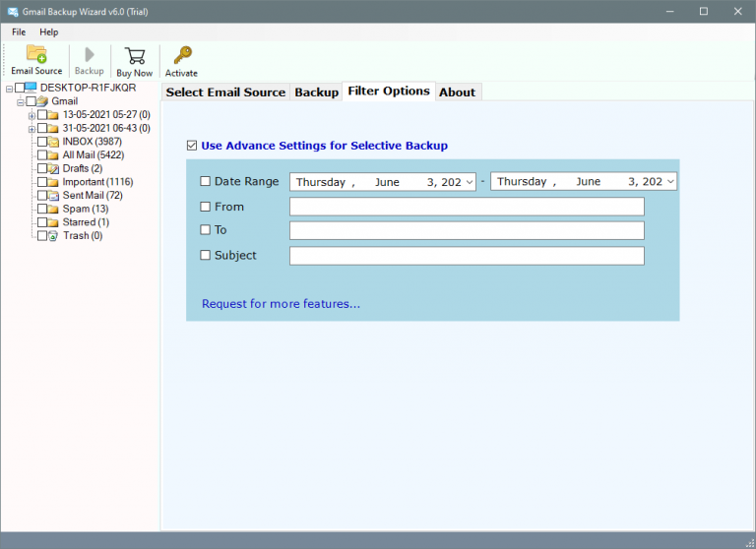Click the Important folder icon
The image size is (756, 549).
tap(53, 182)
